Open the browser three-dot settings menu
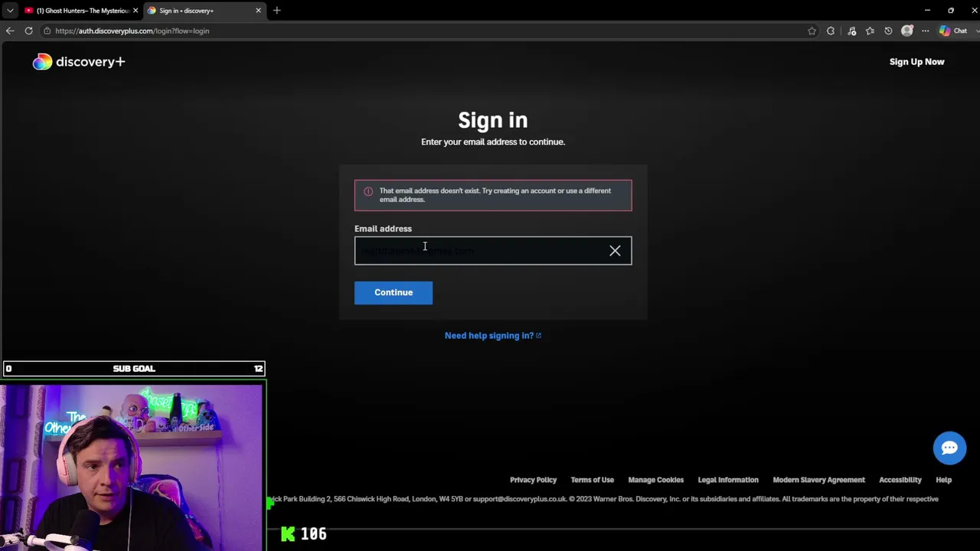 pyautogui.click(x=925, y=31)
